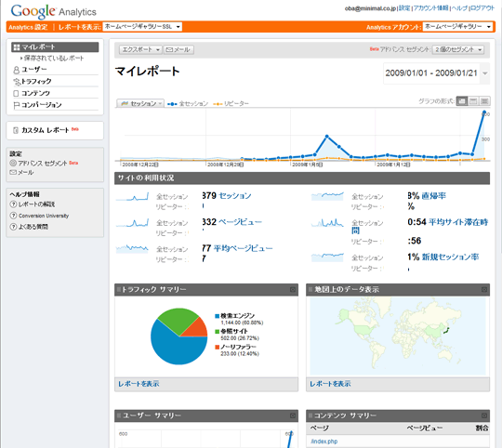
Task: Click the トラフィック icon in sidebar
Action: click(x=16, y=82)
